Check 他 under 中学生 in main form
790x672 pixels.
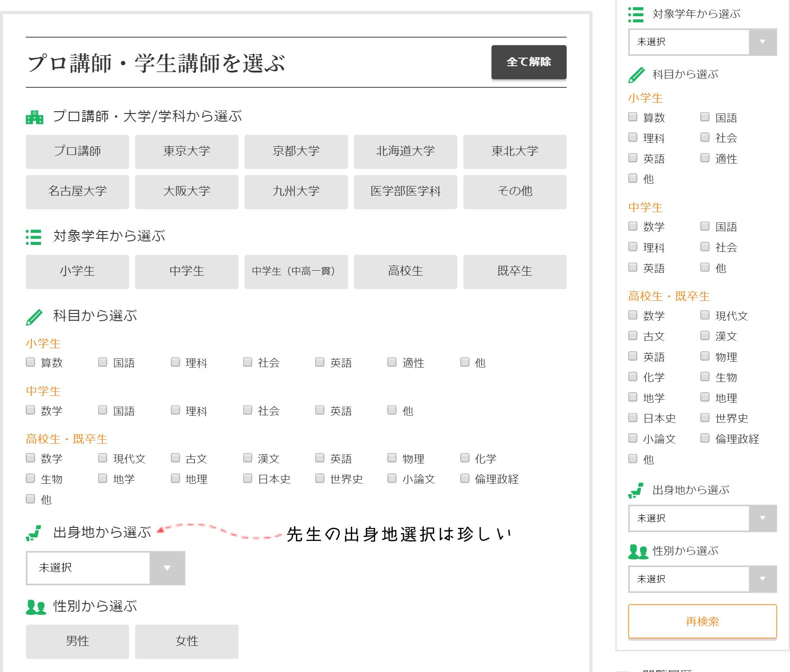[392, 410]
